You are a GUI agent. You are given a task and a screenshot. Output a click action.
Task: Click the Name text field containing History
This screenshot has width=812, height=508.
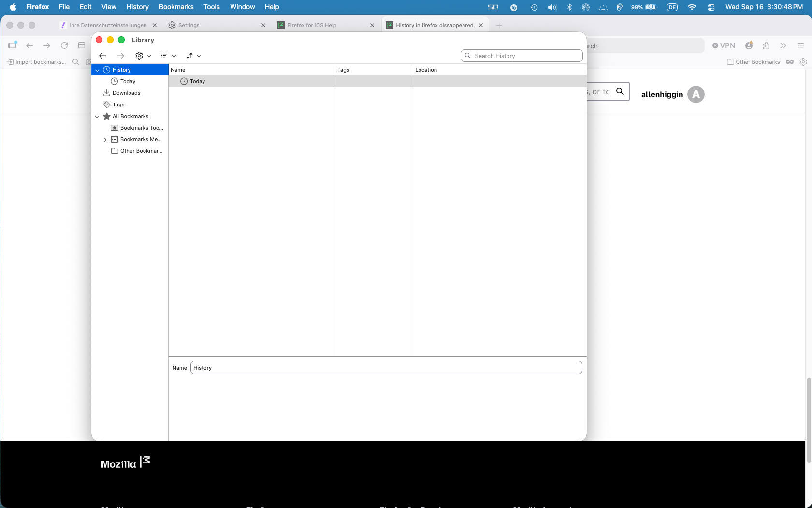click(386, 368)
